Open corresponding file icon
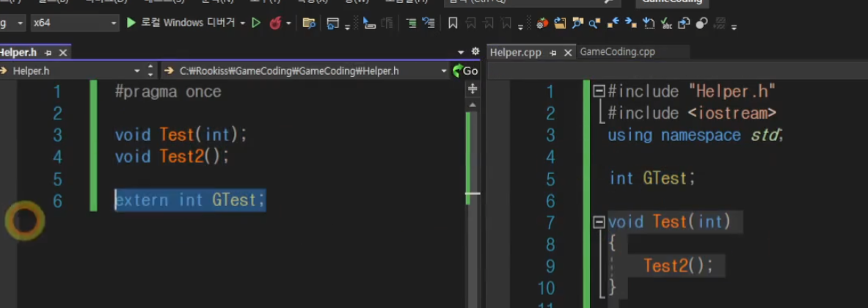Viewport: 868px width, 308px height. pyautogui.click(x=684, y=23)
